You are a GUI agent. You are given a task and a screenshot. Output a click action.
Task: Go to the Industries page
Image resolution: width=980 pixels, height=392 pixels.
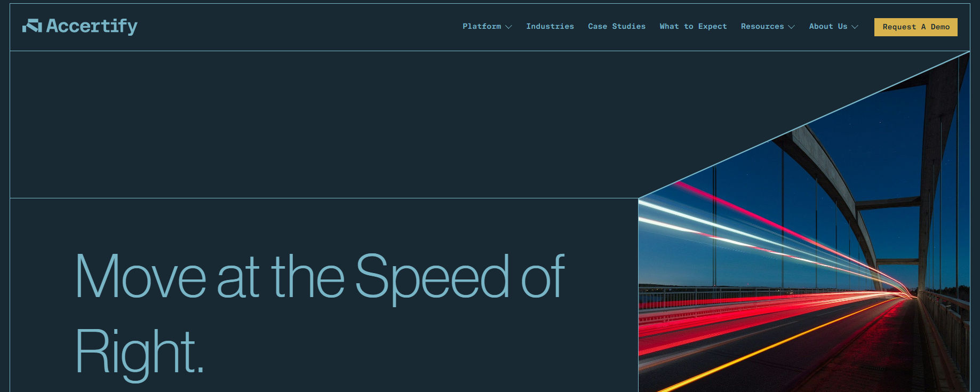tap(550, 26)
